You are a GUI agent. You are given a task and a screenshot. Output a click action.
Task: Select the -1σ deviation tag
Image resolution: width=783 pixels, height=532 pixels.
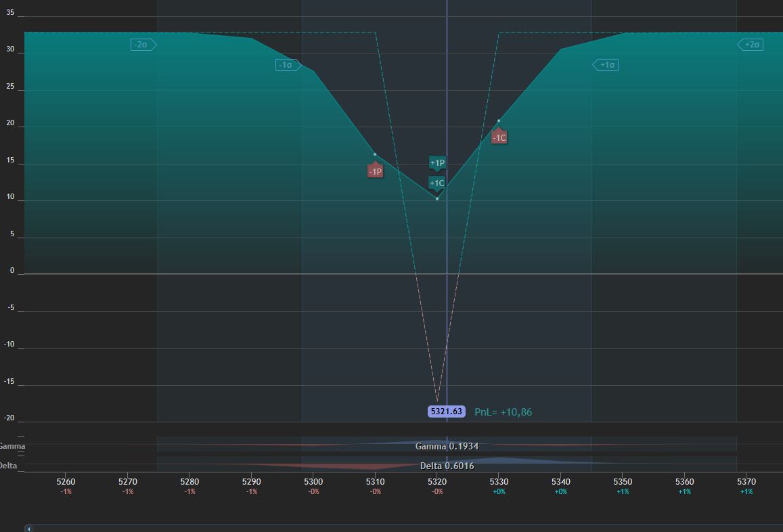coord(288,65)
